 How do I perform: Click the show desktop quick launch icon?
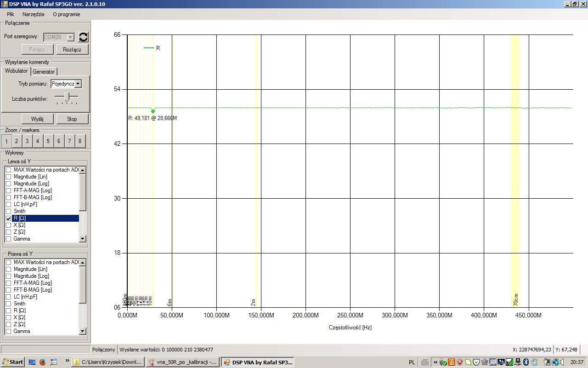(x=32, y=362)
